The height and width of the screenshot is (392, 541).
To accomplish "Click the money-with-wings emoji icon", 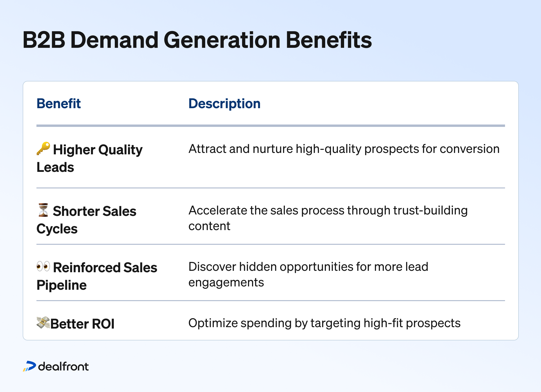I will coord(43,323).
